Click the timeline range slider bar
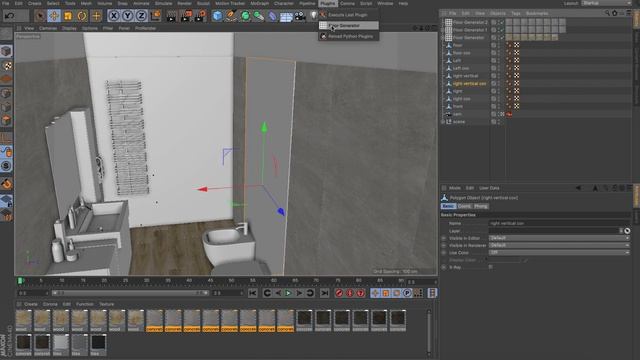This screenshot has height=360, width=640. coord(131,293)
